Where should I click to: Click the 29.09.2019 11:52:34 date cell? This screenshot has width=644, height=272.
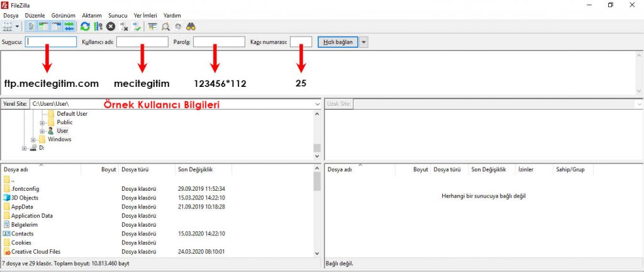click(x=201, y=189)
